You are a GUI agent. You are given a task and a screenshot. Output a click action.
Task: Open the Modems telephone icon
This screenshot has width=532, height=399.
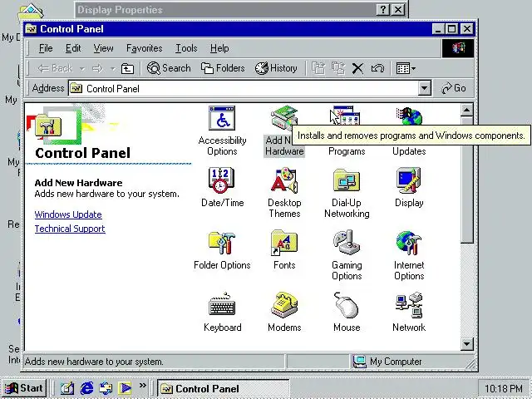point(284,305)
